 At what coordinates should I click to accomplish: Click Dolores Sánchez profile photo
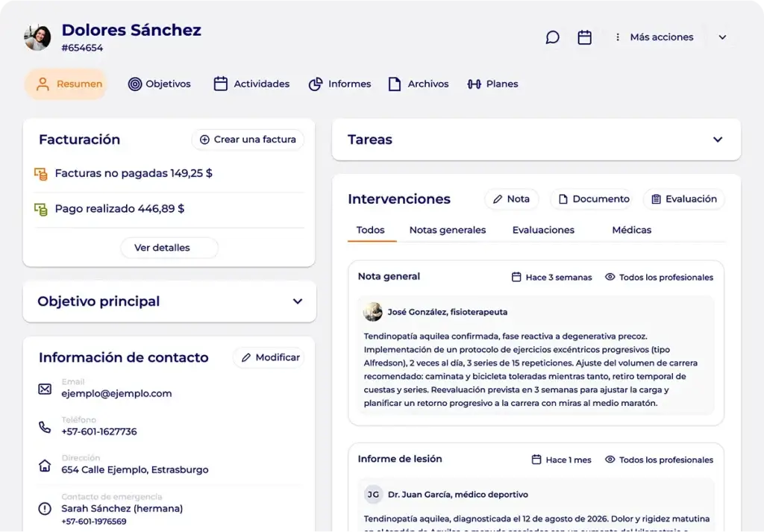click(x=37, y=37)
